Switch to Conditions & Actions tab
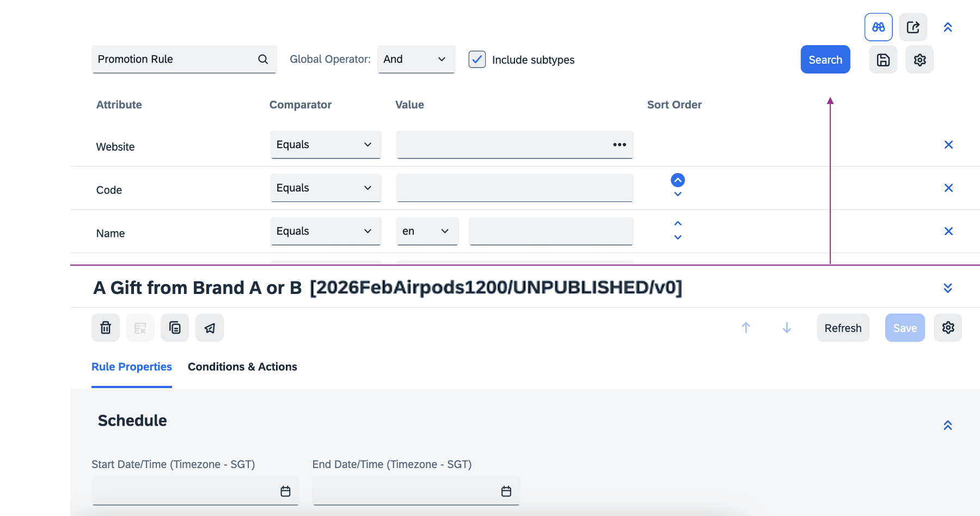980x516 pixels. coord(242,367)
